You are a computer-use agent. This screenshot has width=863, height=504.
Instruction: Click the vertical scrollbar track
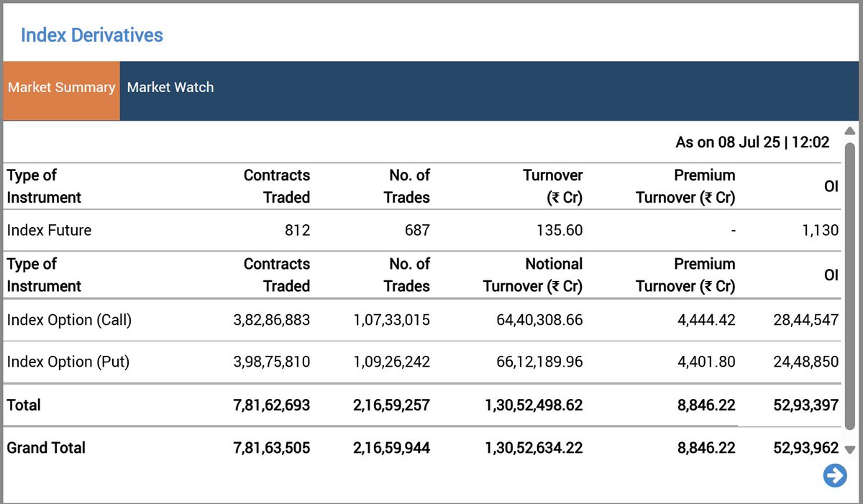850,288
